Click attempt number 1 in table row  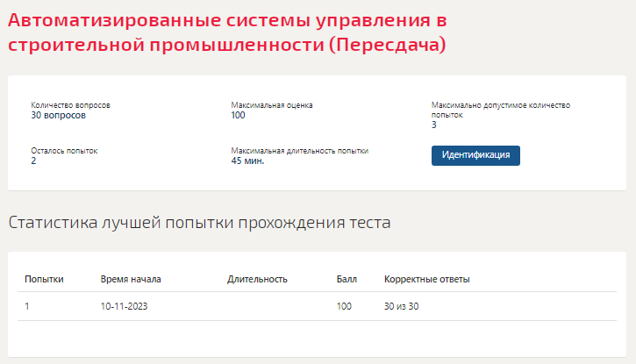click(27, 306)
